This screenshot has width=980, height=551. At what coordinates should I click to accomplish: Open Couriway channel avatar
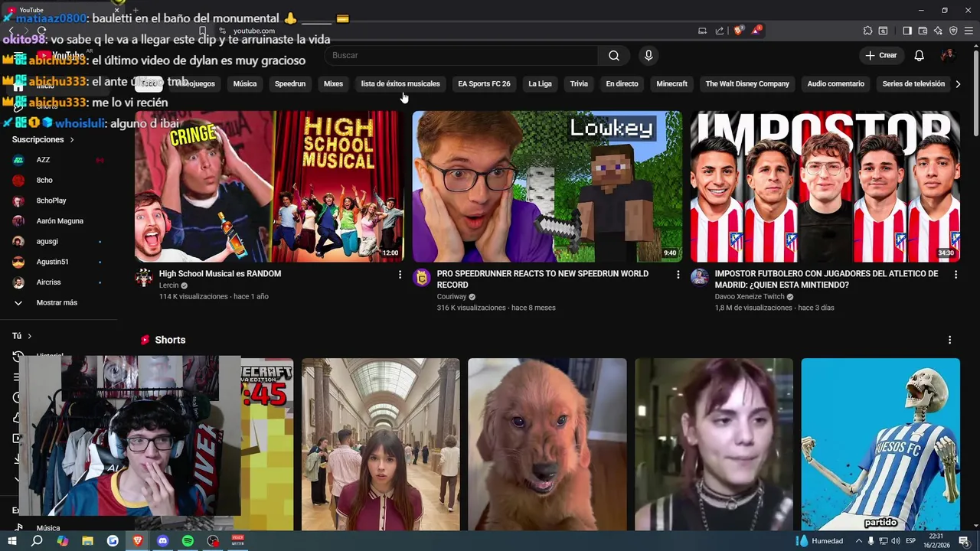coord(422,277)
